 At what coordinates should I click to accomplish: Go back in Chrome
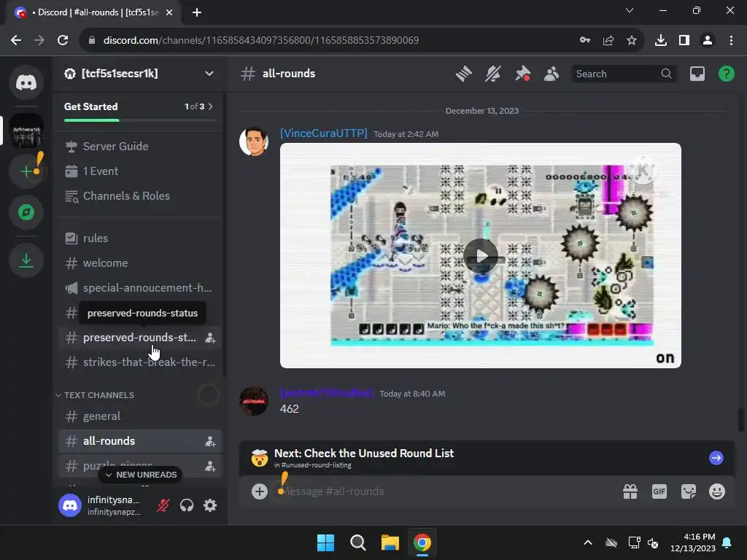pos(16,40)
